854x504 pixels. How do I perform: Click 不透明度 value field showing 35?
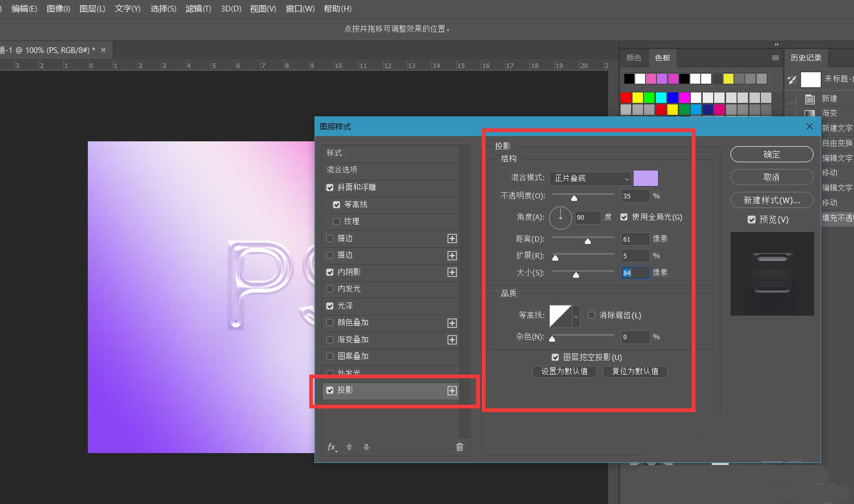coord(635,196)
